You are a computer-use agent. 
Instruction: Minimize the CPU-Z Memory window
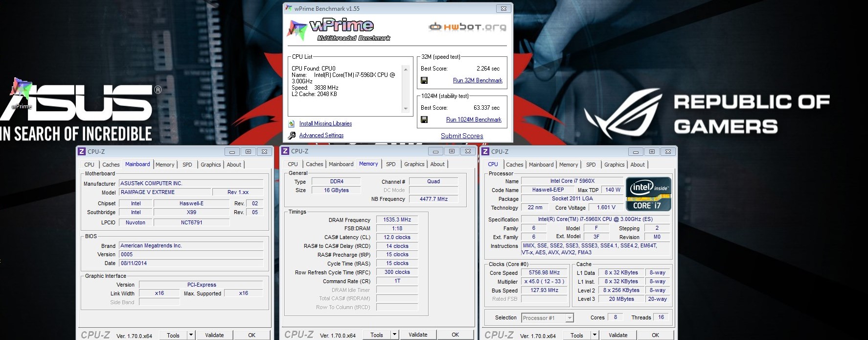click(435, 151)
